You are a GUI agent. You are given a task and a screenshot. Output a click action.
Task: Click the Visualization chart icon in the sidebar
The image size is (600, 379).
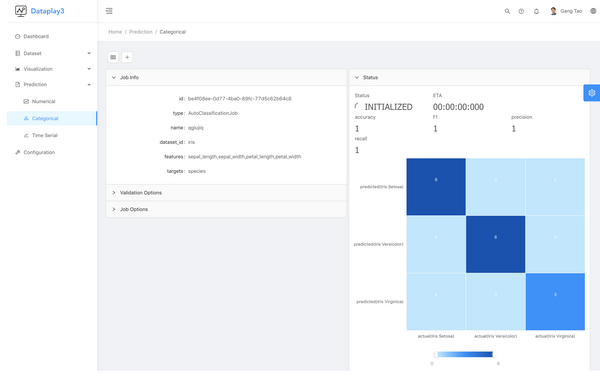tap(17, 69)
